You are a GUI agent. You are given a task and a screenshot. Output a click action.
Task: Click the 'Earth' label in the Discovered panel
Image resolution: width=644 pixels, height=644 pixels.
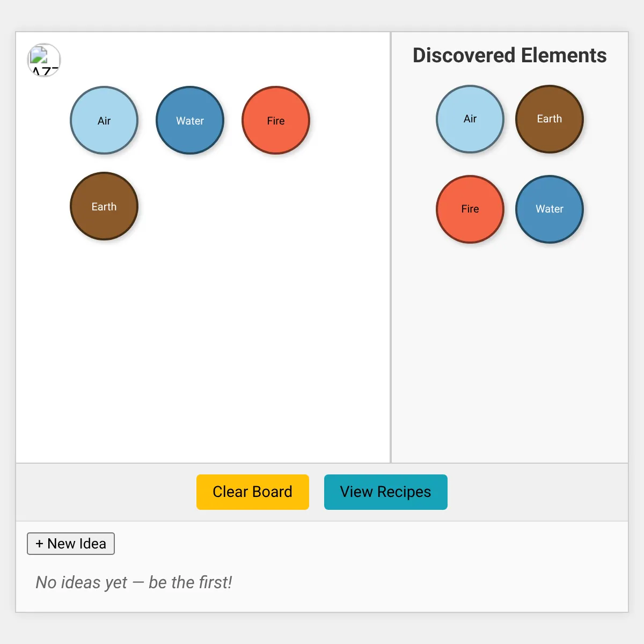[550, 119]
